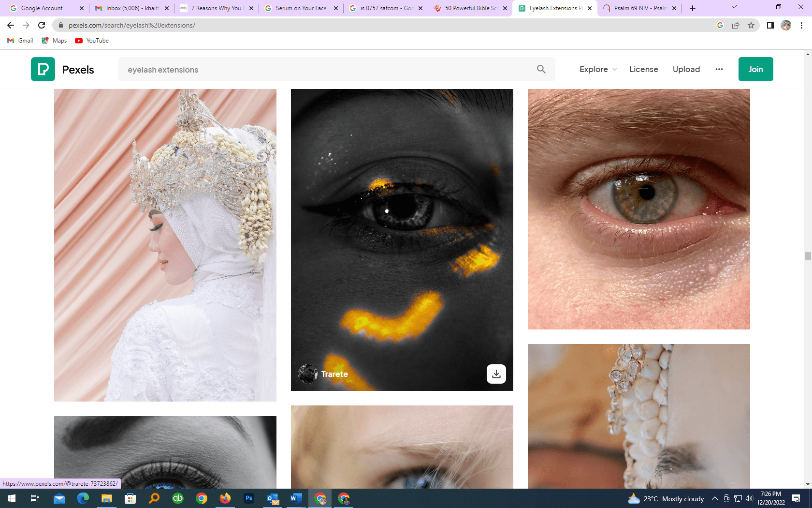The height and width of the screenshot is (508, 812).
Task: Click the green Join button
Action: [x=755, y=69]
